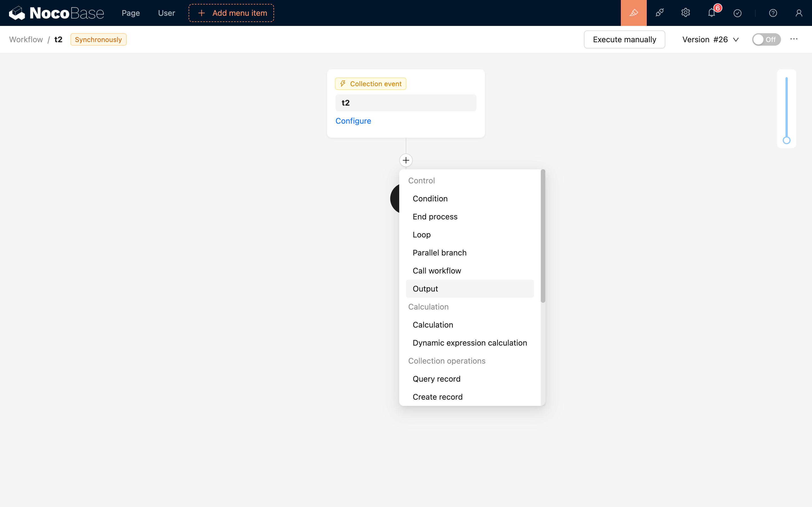Toggle the workflow Off switch
This screenshot has height=507, width=812.
tap(766, 39)
